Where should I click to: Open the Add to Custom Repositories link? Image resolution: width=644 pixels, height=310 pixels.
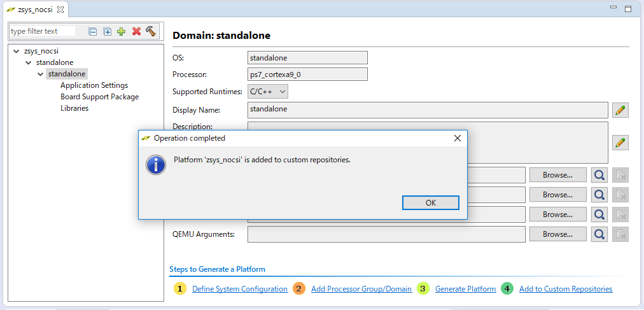click(x=565, y=289)
